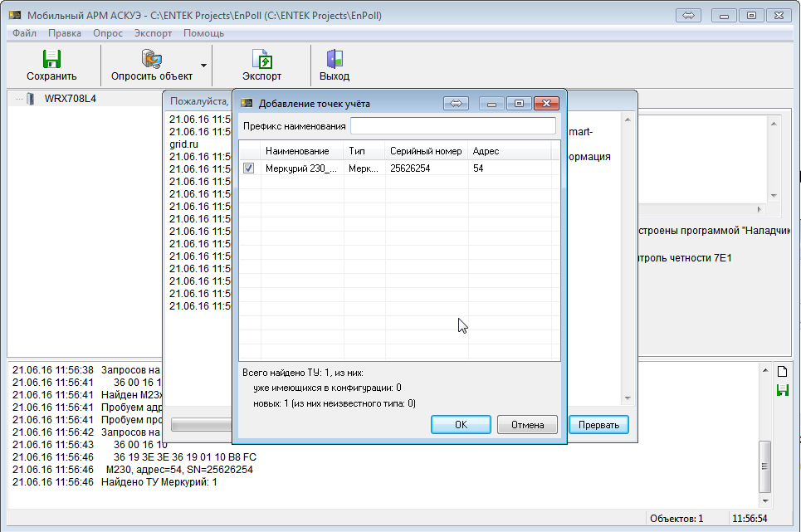The width and height of the screenshot is (801, 532).
Task: Click the main window title bar app icon
Action: point(15,15)
